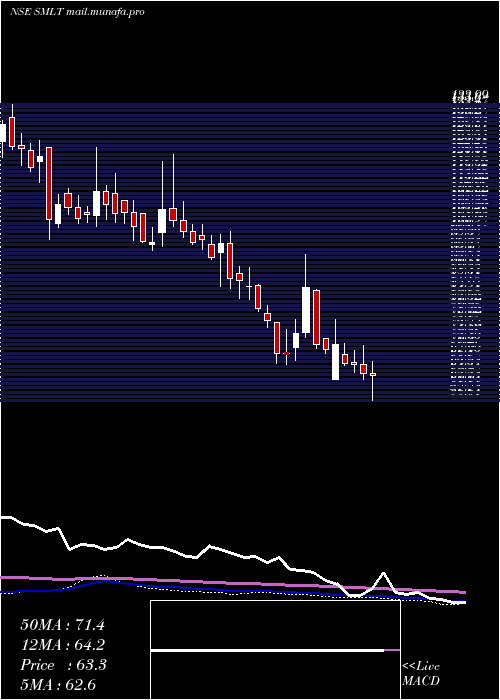The height and width of the screenshot is (700, 500).
Task: Click the '5MA : 62.6' label
Action: (x=58, y=684)
